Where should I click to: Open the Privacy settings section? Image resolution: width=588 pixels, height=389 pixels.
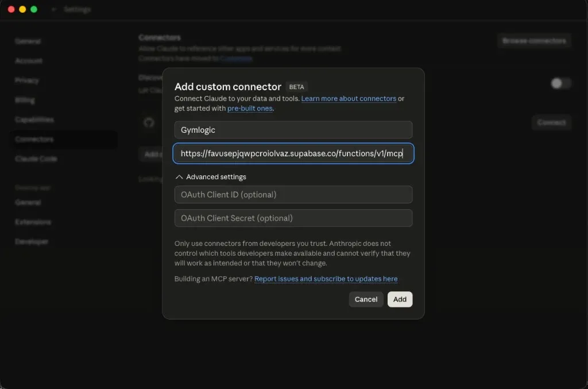point(26,80)
